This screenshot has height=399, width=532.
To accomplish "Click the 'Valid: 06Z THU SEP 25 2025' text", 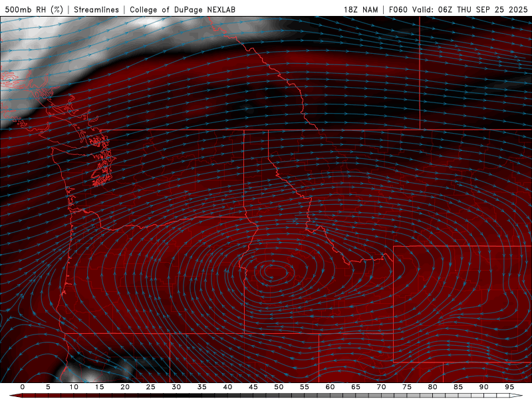I will coord(470,9).
